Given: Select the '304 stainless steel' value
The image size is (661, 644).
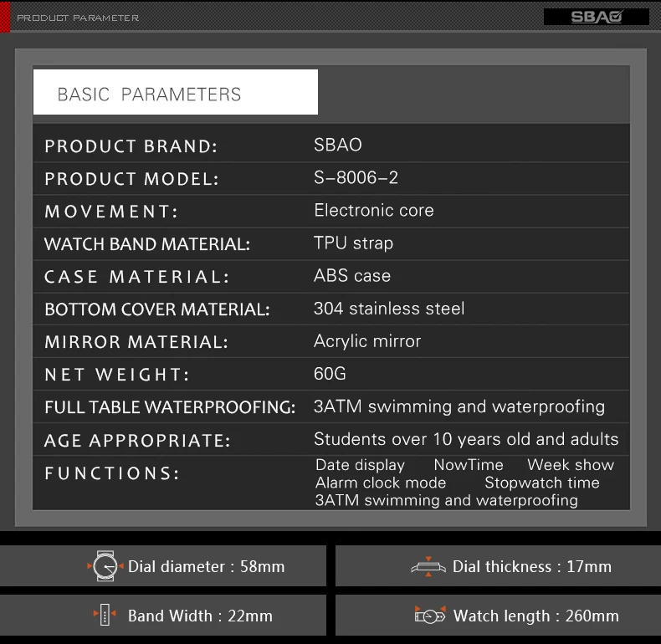Looking at the screenshot, I should click(x=389, y=308).
